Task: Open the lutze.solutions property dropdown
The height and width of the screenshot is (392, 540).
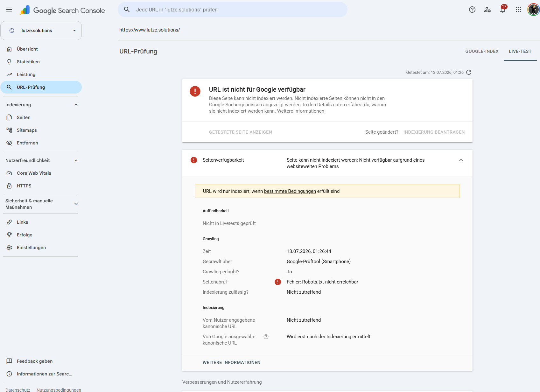Action: point(41,31)
